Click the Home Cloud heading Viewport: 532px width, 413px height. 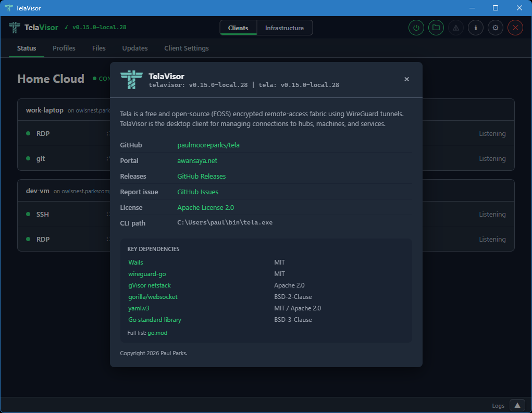[51, 79]
